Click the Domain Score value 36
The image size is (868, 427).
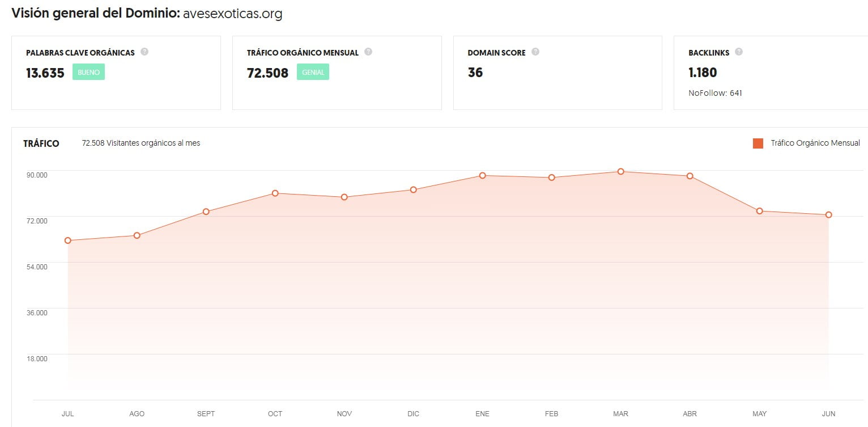[x=475, y=73]
